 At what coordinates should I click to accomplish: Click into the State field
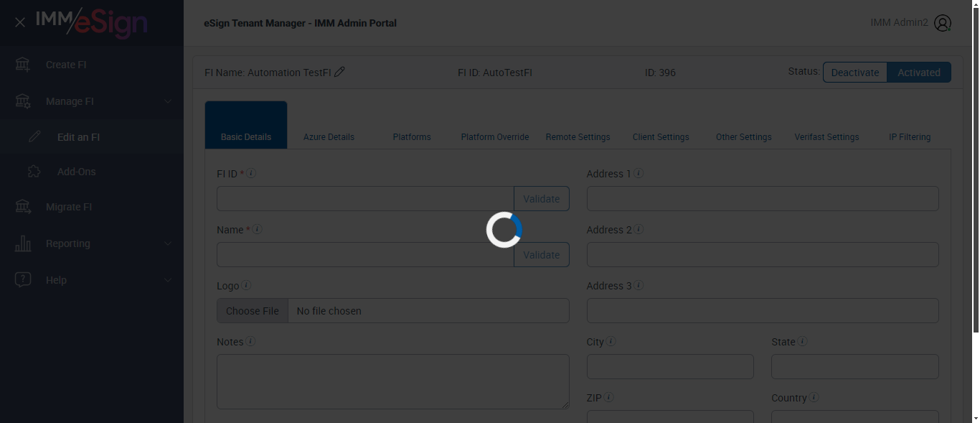pos(855,366)
